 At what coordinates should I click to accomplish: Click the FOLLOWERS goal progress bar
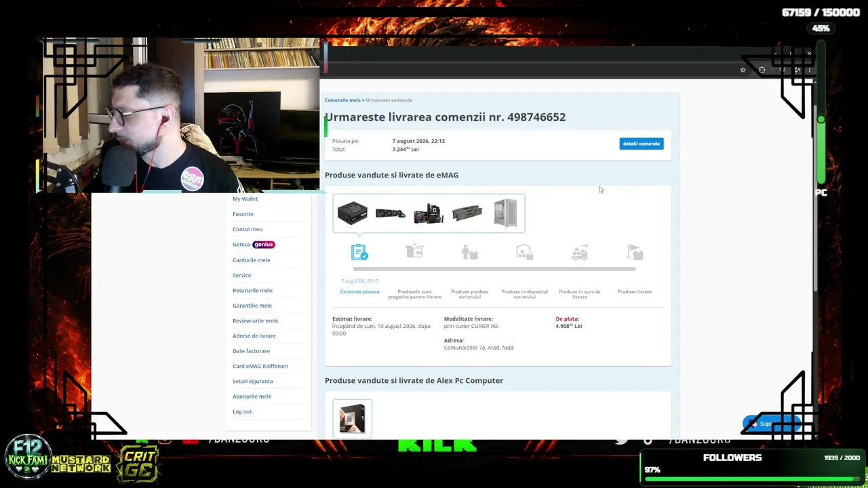coord(753,479)
